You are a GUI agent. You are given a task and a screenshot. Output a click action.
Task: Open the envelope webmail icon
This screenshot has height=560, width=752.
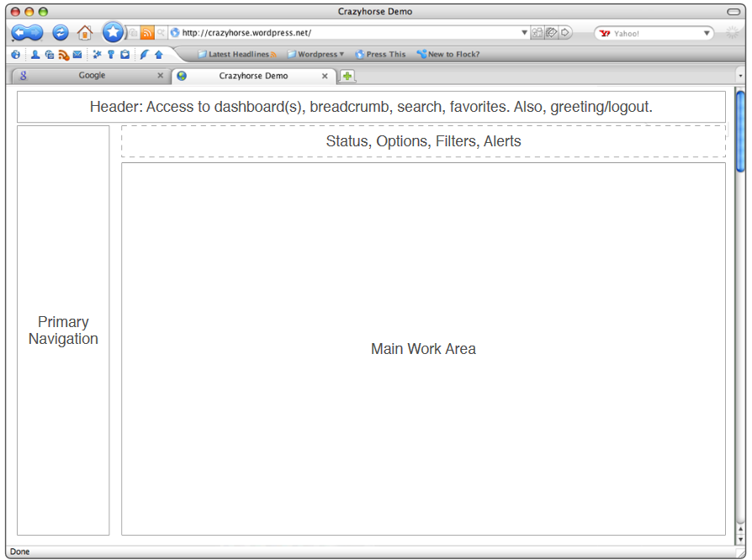77,55
